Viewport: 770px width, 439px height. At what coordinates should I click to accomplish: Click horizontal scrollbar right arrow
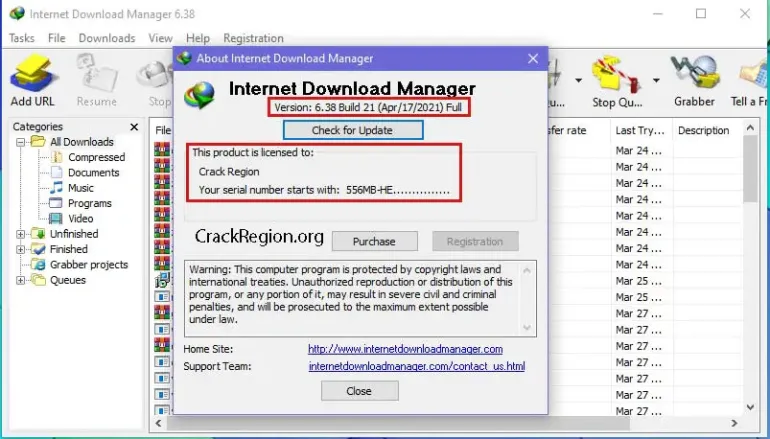[734, 423]
